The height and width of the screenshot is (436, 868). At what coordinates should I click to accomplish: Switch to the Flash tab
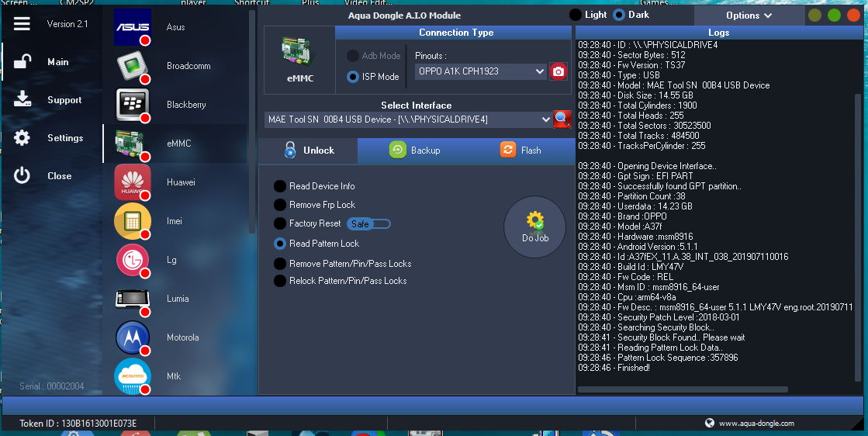[520, 151]
